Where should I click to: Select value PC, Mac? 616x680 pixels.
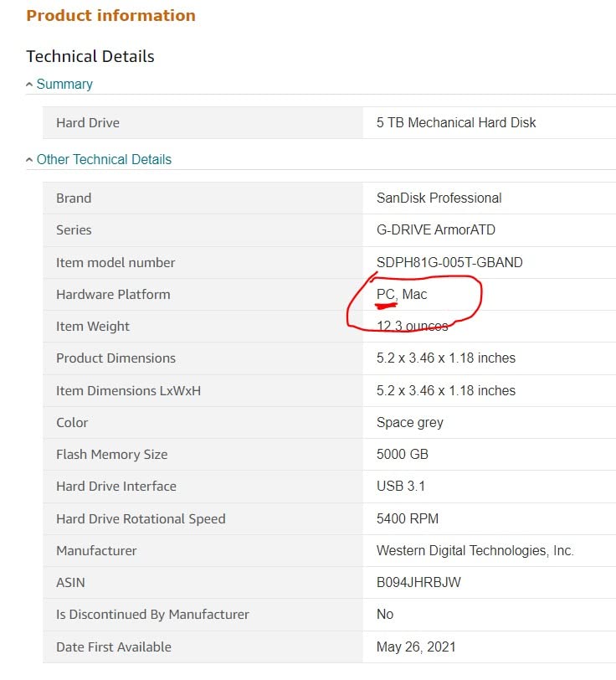[x=402, y=295]
